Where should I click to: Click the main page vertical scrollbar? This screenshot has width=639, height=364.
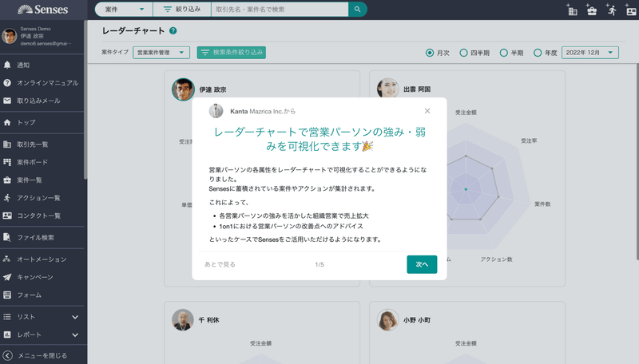click(x=637, y=161)
